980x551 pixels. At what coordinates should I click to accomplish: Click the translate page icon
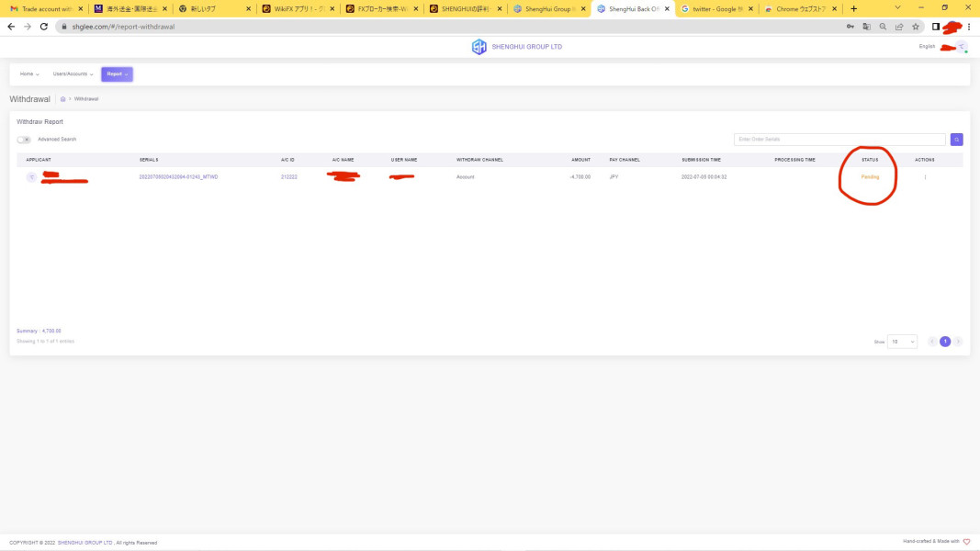866,27
